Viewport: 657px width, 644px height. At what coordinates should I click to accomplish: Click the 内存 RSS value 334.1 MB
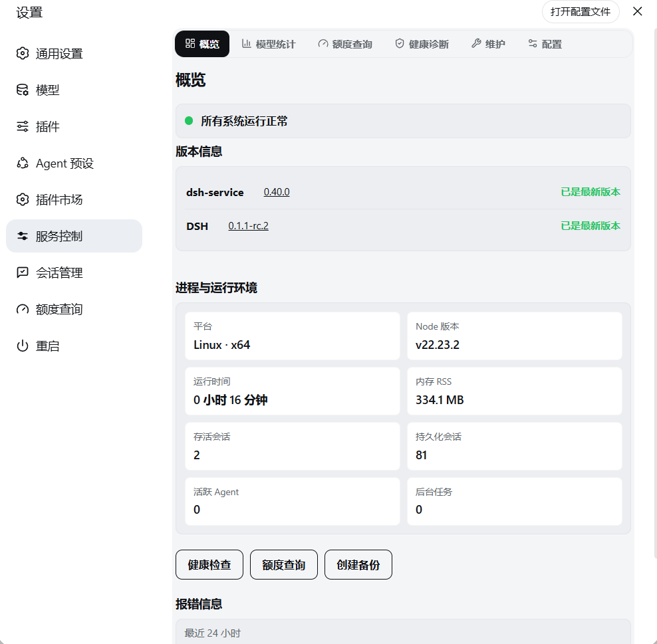click(x=440, y=400)
